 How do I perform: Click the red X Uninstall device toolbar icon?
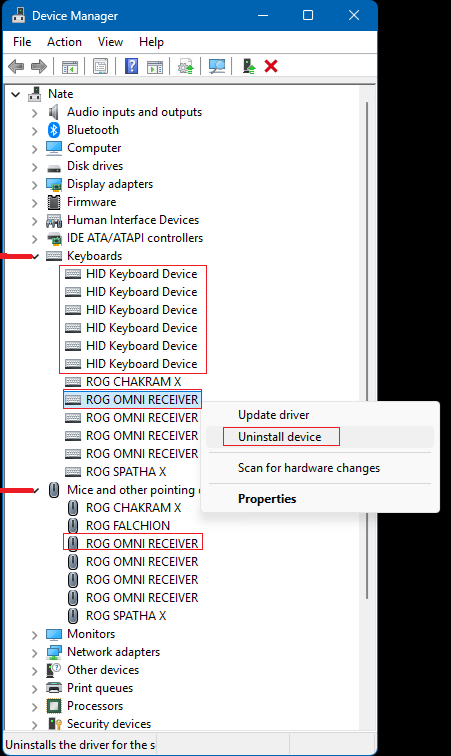(x=271, y=66)
